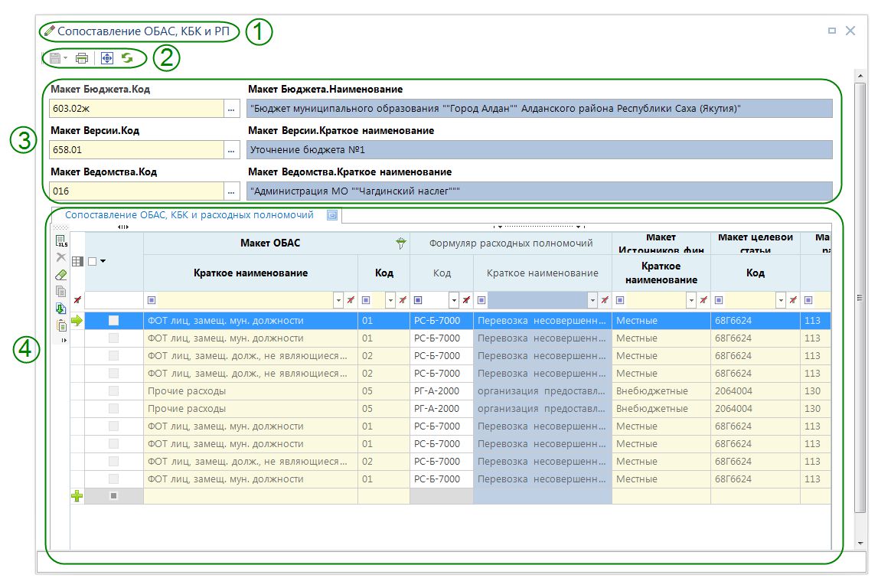Click into the Макет Версии.Код field with 658.01
The width and height of the screenshot is (891, 588).
coord(135,150)
